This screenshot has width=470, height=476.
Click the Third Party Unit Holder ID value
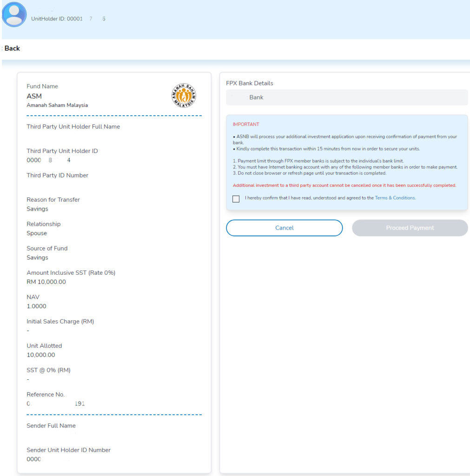48,160
